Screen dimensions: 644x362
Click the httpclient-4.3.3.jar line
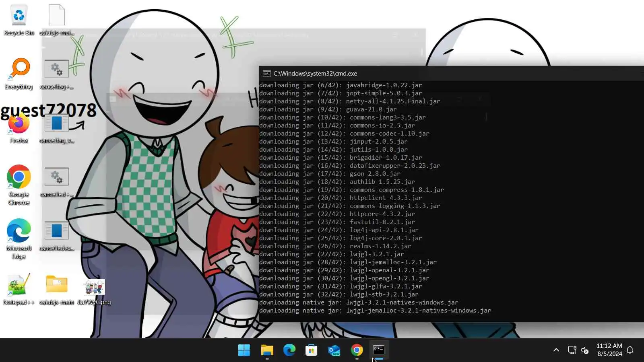coord(341,198)
